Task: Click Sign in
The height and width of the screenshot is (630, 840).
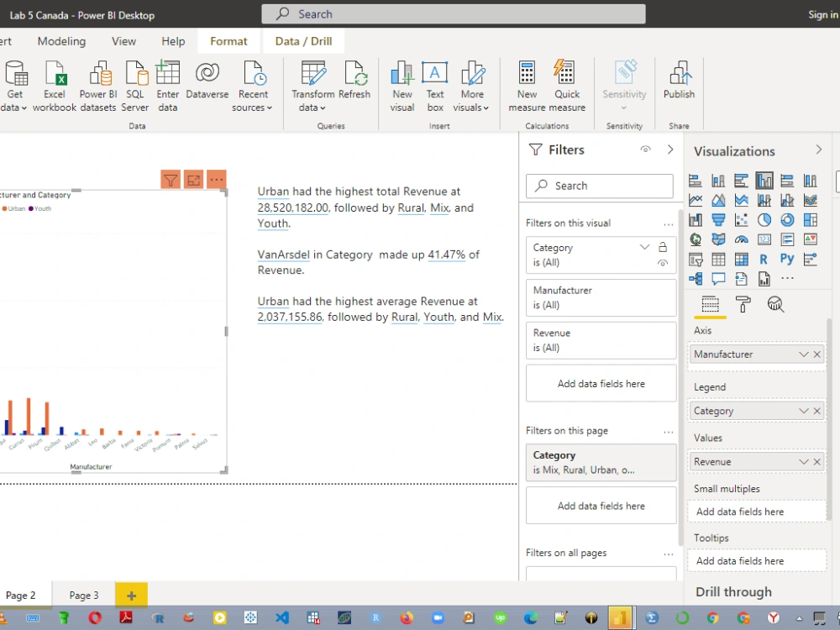Action: (x=823, y=15)
